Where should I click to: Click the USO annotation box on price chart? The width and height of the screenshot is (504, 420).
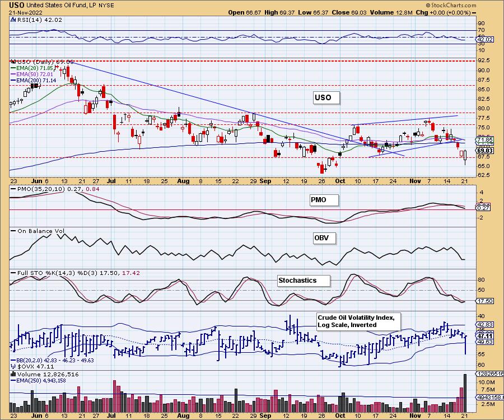[326, 97]
